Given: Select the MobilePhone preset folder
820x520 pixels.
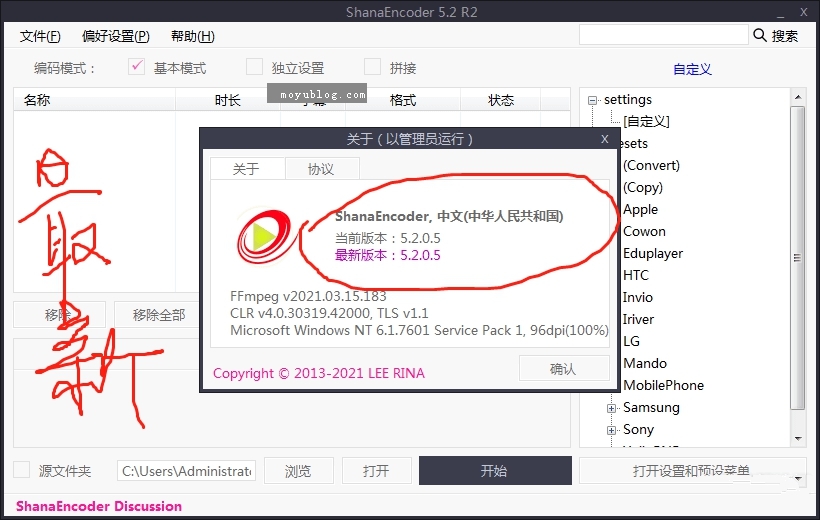Looking at the screenshot, I should click(663, 385).
